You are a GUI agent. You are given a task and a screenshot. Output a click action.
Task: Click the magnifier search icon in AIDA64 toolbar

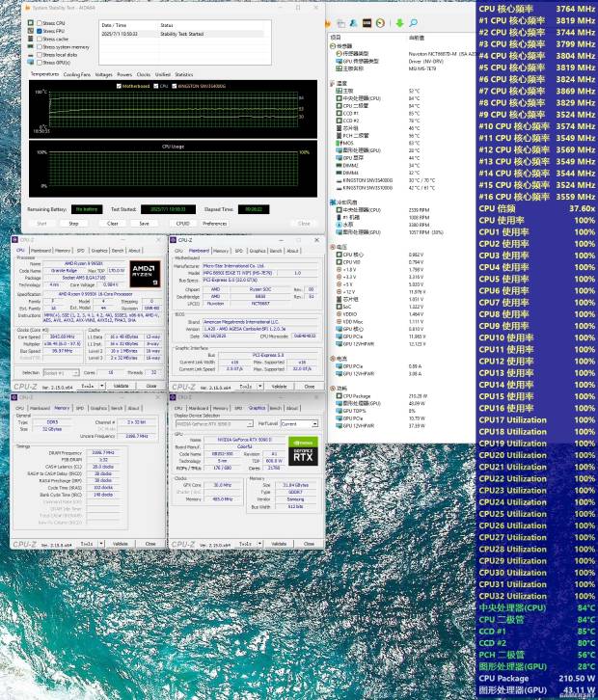click(x=413, y=23)
